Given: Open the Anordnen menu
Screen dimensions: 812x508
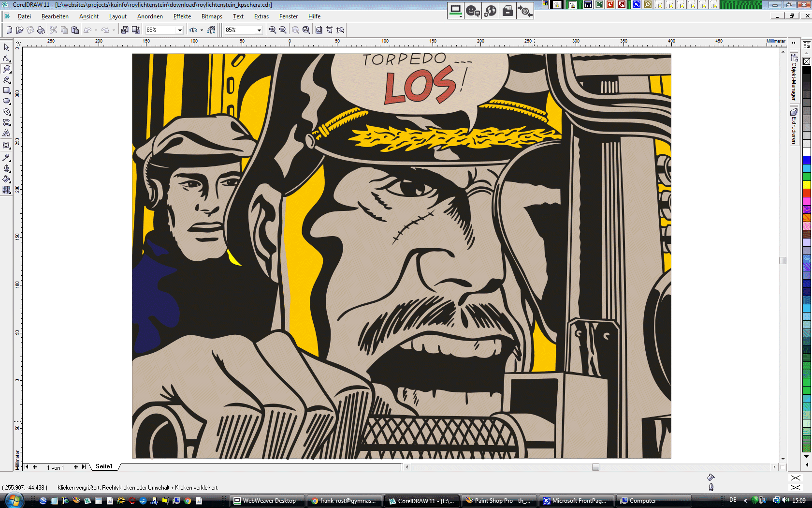Looking at the screenshot, I should pyautogui.click(x=150, y=16).
